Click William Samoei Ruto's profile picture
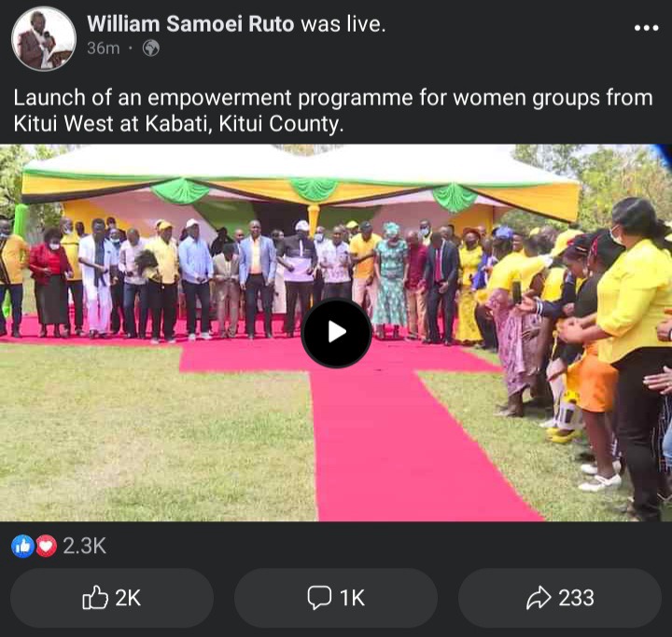The height and width of the screenshot is (637, 672). point(44,38)
